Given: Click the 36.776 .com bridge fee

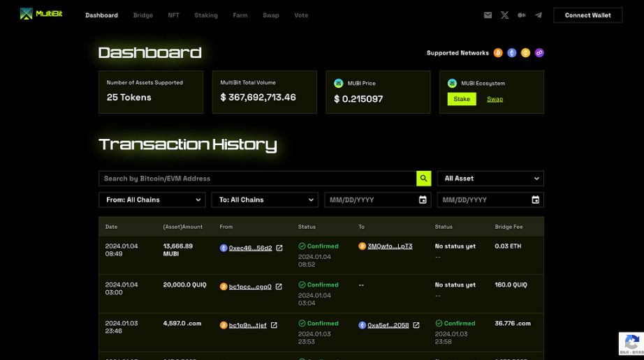Looking at the screenshot, I should pos(513,323).
